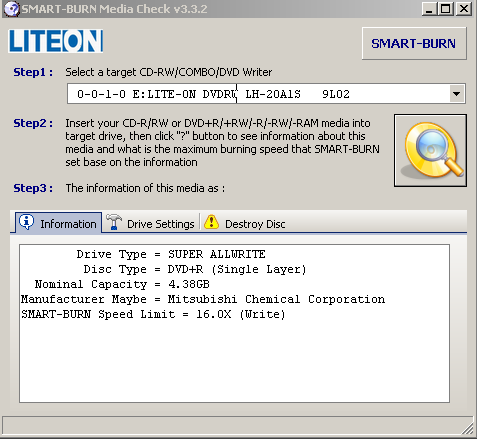Click the LITEON logo
The height and width of the screenshot is (439, 477).
pos(56,41)
